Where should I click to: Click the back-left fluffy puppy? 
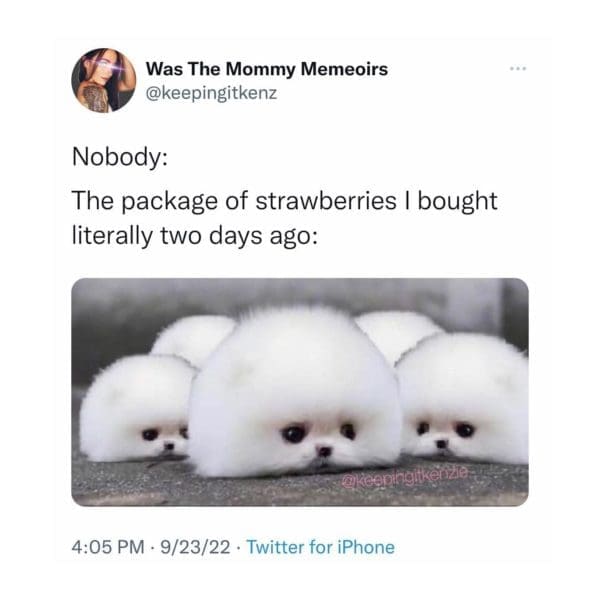pos(193,337)
